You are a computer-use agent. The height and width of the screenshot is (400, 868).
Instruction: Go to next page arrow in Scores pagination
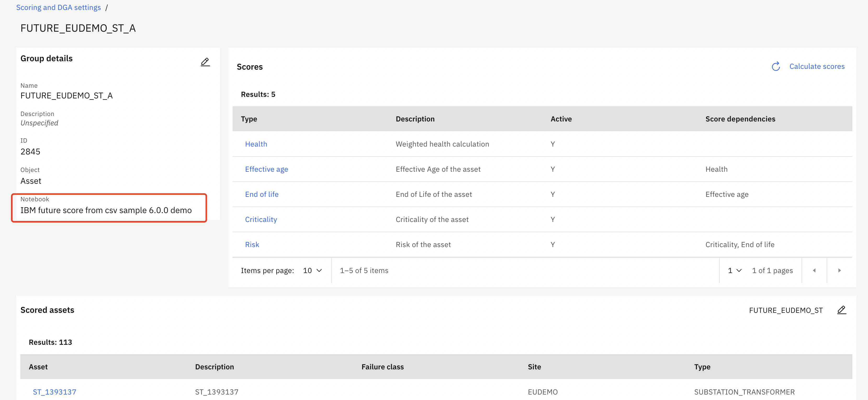coord(839,270)
